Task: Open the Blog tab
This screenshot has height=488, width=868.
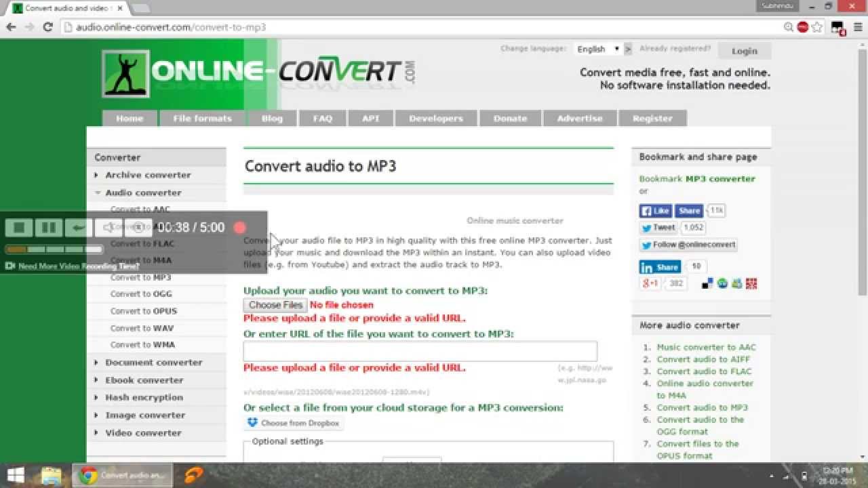Action: tap(272, 118)
